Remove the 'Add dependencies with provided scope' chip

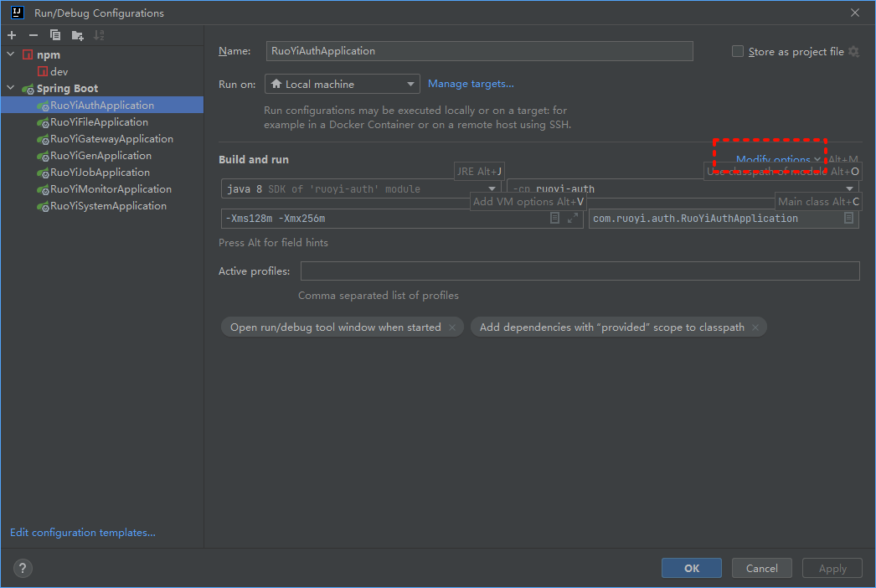[755, 328]
